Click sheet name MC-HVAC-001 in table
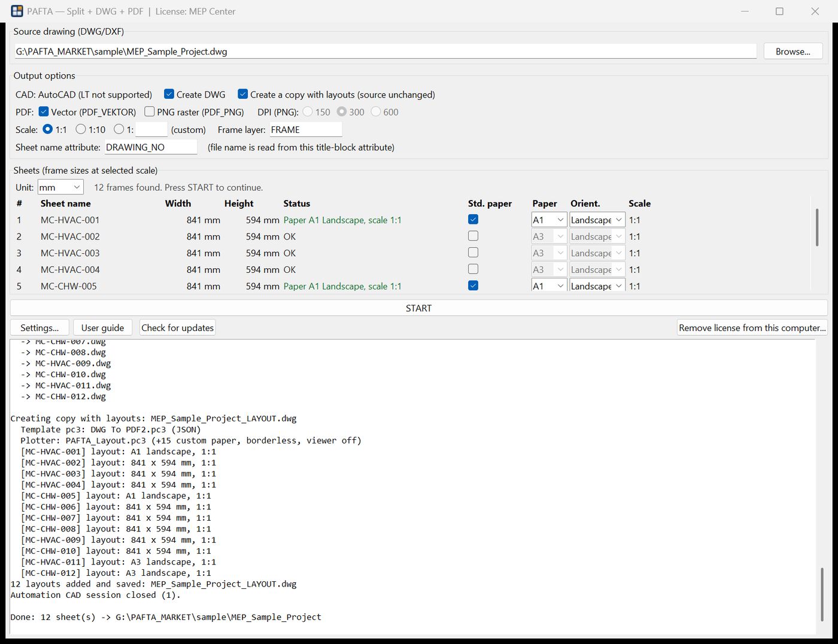Viewport: 838px width, 644px height. click(70, 220)
